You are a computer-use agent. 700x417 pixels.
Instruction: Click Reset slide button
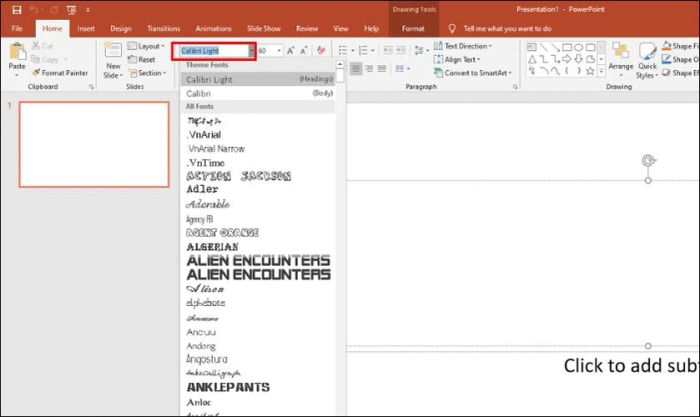tap(142, 59)
